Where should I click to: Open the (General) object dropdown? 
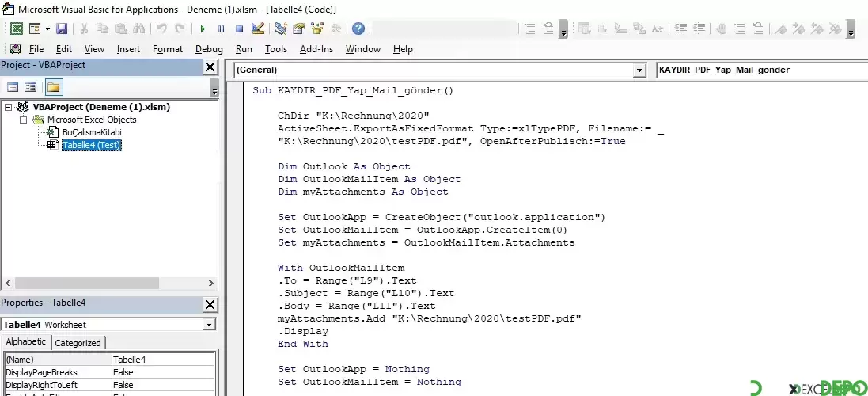click(x=640, y=70)
